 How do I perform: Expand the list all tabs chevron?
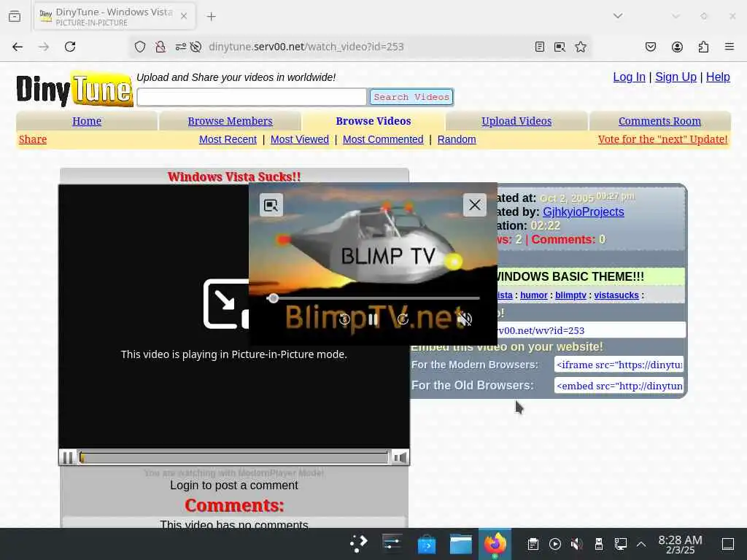[x=618, y=16]
